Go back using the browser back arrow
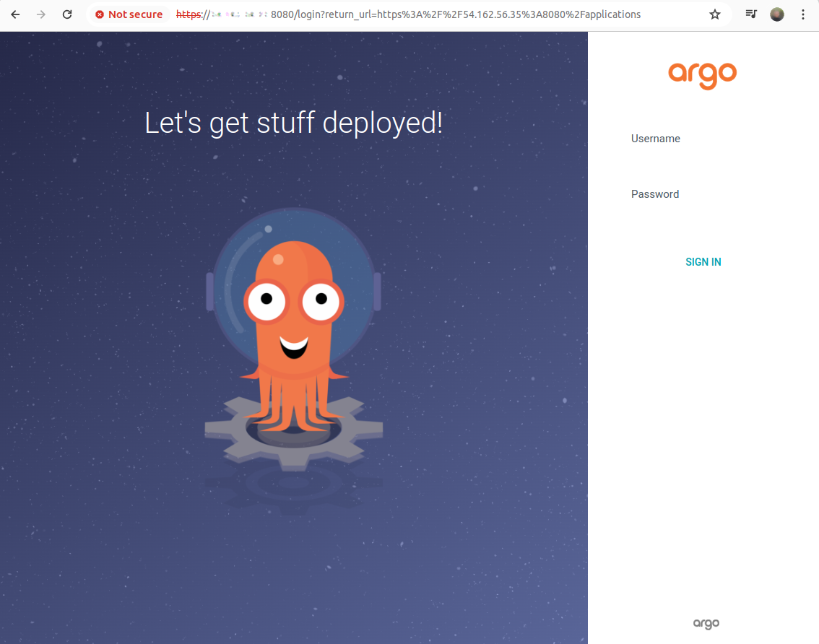Screen dimensions: 819x644 pos(15,14)
